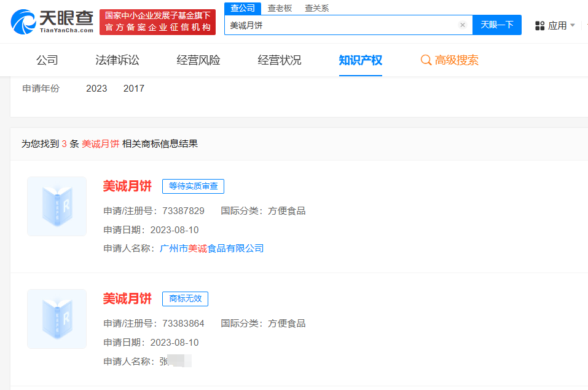Click 申请日期 2023-08-10 in first result
The image size is (588, 390).
click(151, 229)
